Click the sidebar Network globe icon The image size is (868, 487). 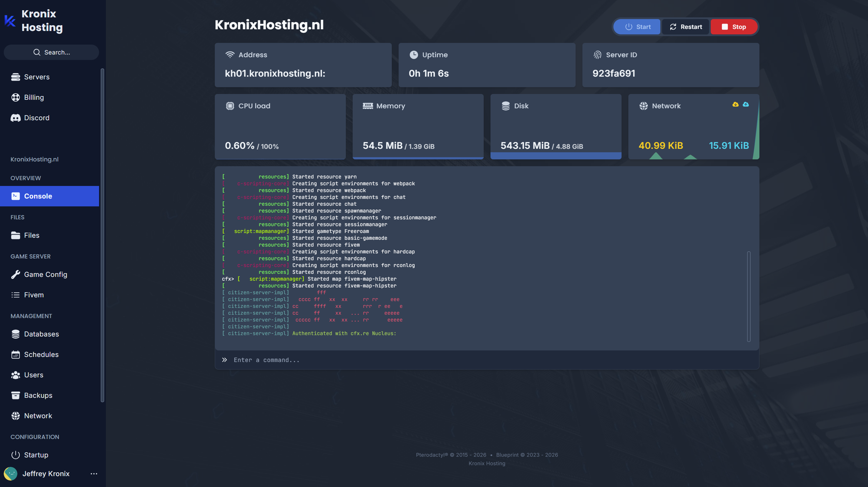(x=16, y=416)
